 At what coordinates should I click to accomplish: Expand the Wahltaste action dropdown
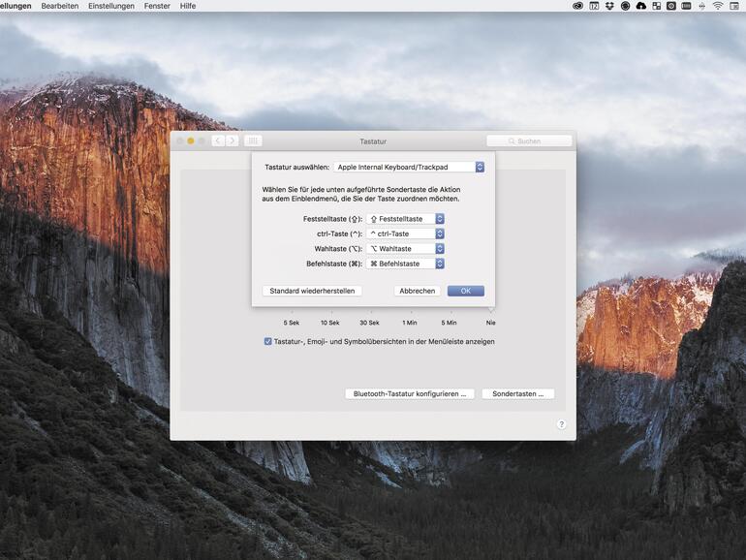(x=405, y=249)
